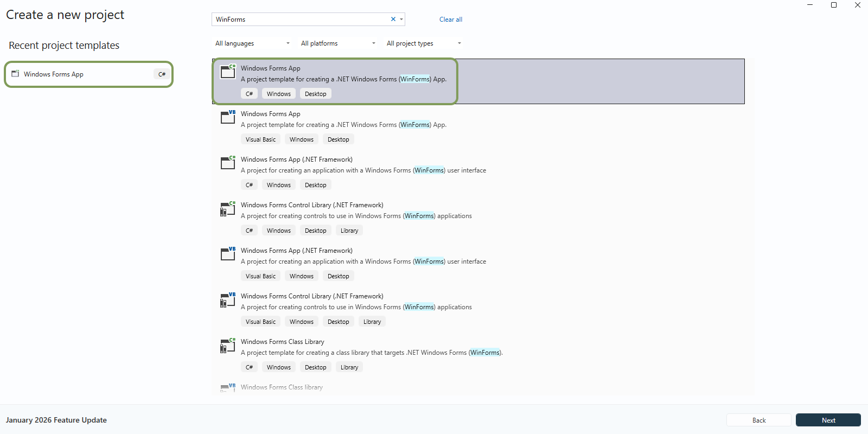Click the VB Windows Forms App (.NET Framework) icon
This screenshot has width=868, height=434.
(228, 253)
